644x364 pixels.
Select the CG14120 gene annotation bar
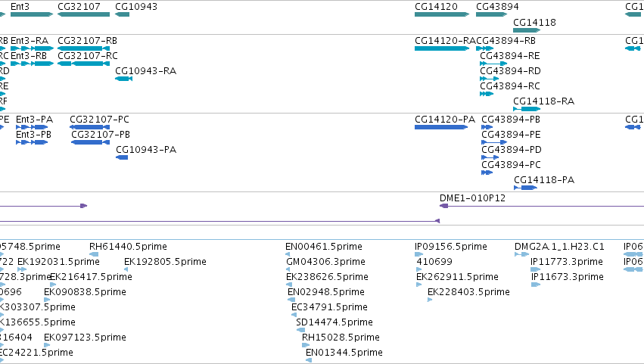[x=442, y=14]
